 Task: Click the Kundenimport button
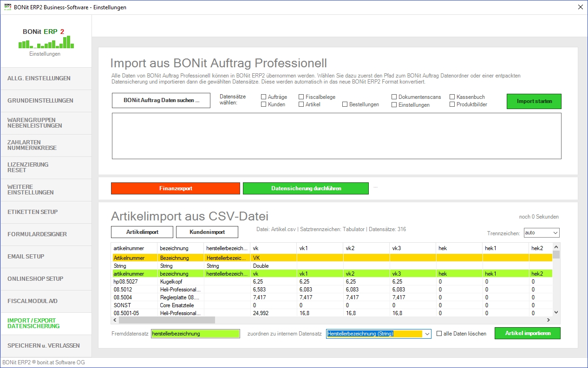pyautogui.click(x=207, y=232)
